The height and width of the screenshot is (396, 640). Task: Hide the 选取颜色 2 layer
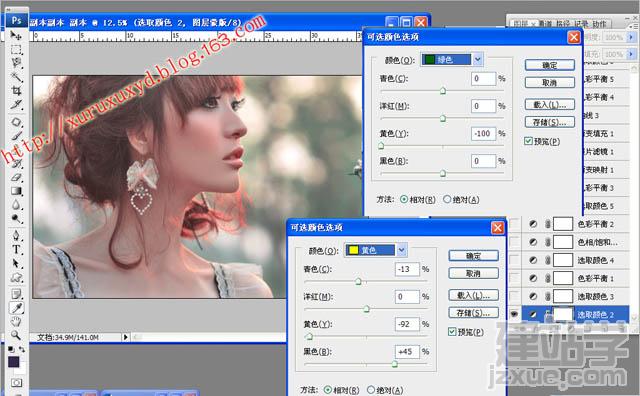514,314
